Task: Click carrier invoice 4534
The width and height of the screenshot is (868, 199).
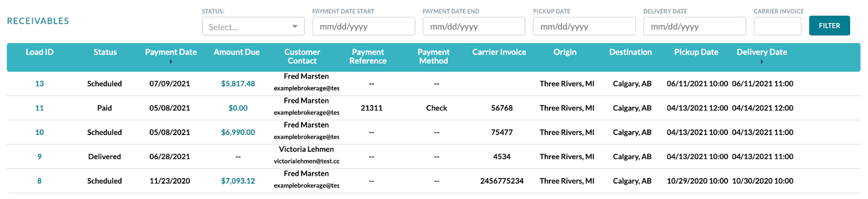Action: 502,157
